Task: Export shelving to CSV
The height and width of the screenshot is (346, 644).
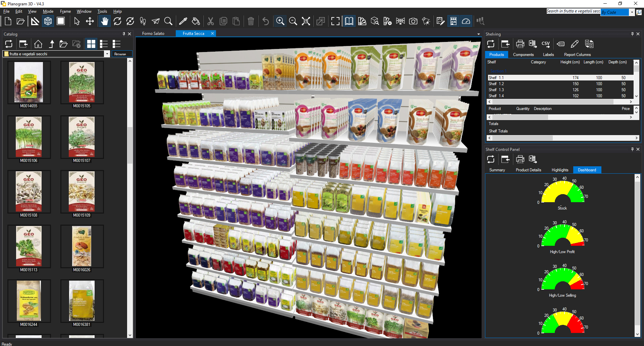Action: (546, 44)
